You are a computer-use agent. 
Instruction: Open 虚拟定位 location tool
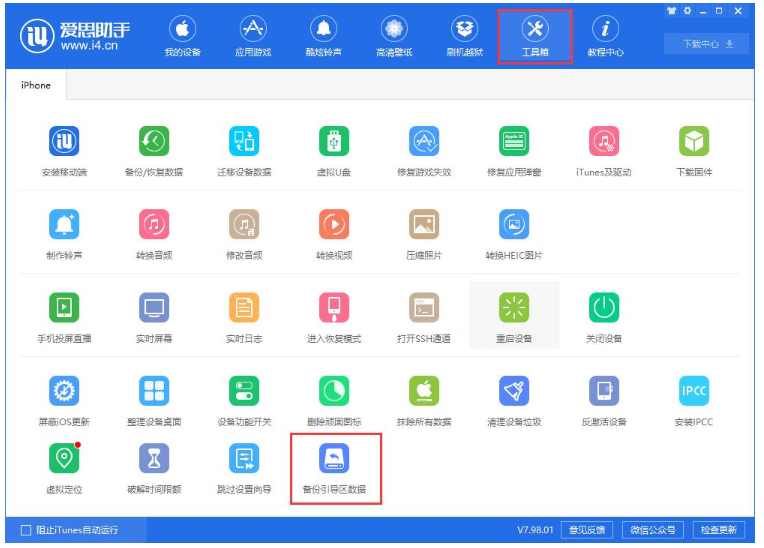pyautogui.click(x=64, y=458)
